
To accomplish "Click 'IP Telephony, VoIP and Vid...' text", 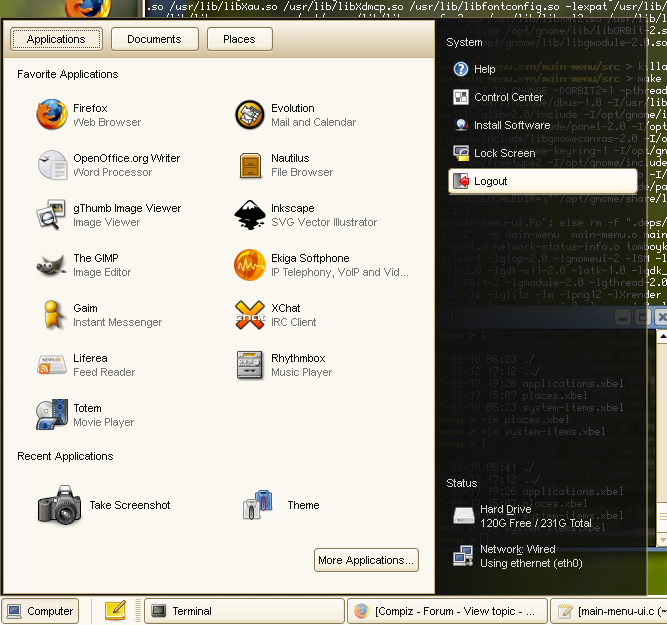I will (340, 272).
